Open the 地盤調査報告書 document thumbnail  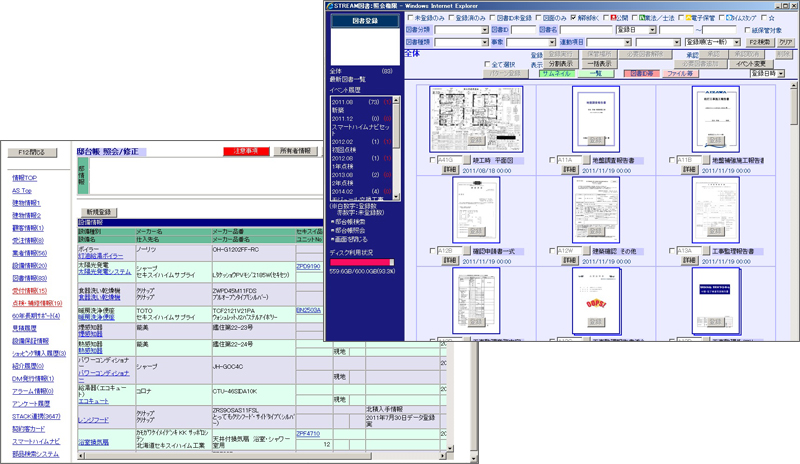[594, 118]
